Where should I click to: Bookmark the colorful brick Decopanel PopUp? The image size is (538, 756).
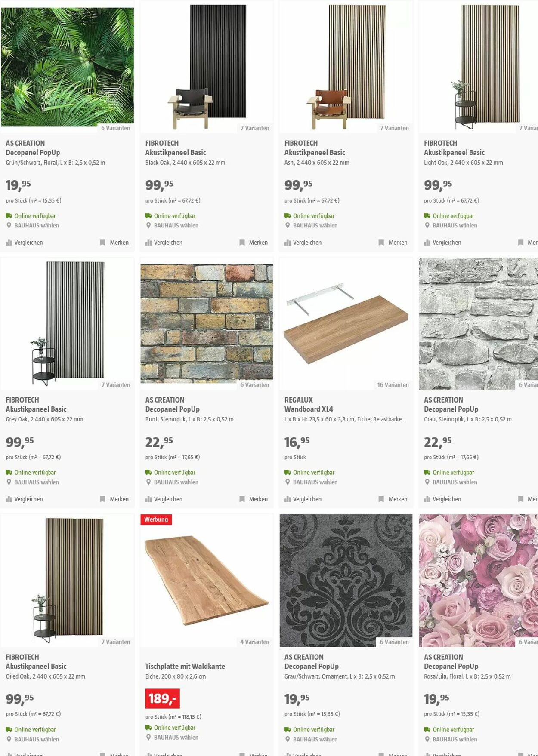254,499
